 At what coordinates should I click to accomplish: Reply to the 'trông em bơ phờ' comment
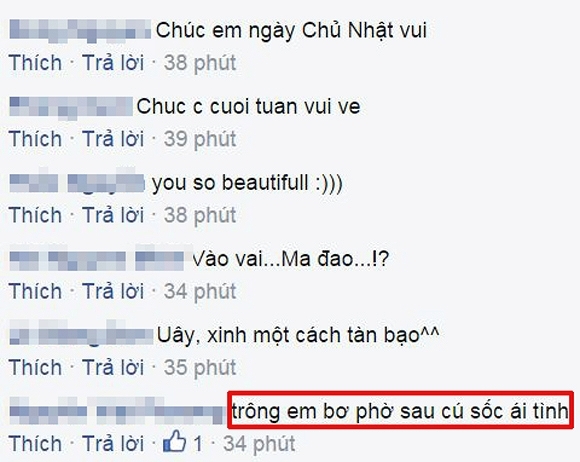coord(113,444)
